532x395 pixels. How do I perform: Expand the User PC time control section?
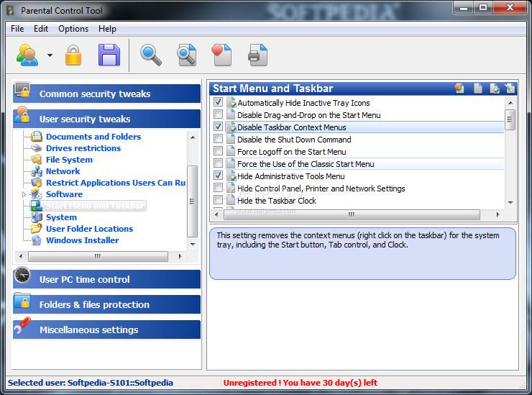(107, 279)
